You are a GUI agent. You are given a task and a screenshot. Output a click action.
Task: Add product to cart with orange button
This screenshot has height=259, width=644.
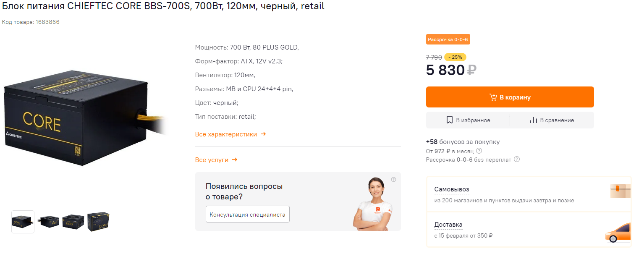510,97
